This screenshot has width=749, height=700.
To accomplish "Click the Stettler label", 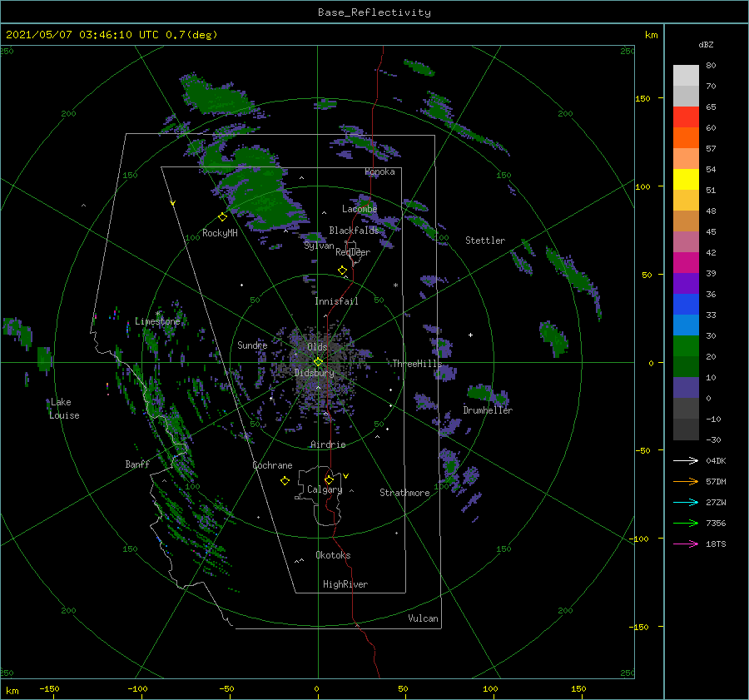I will pyautogui.click(x=485, y=241).
